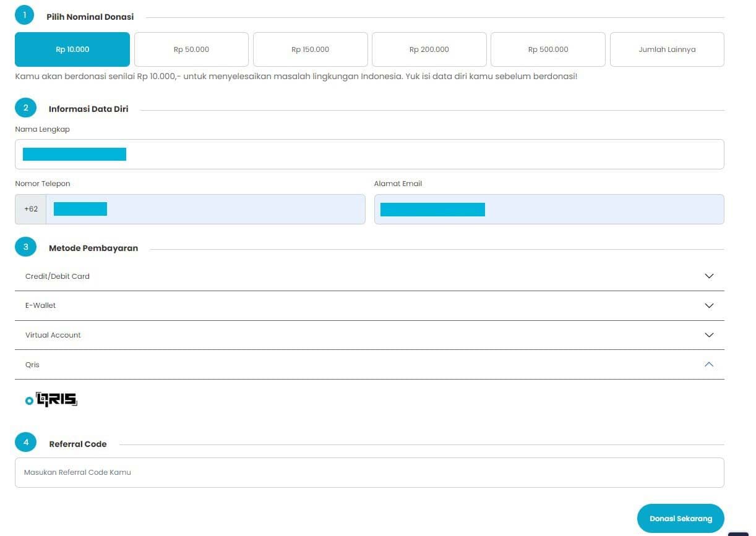The image size is (756, 536).
Task: Select Rp 200.000 as donation amount
Action: 429,49
